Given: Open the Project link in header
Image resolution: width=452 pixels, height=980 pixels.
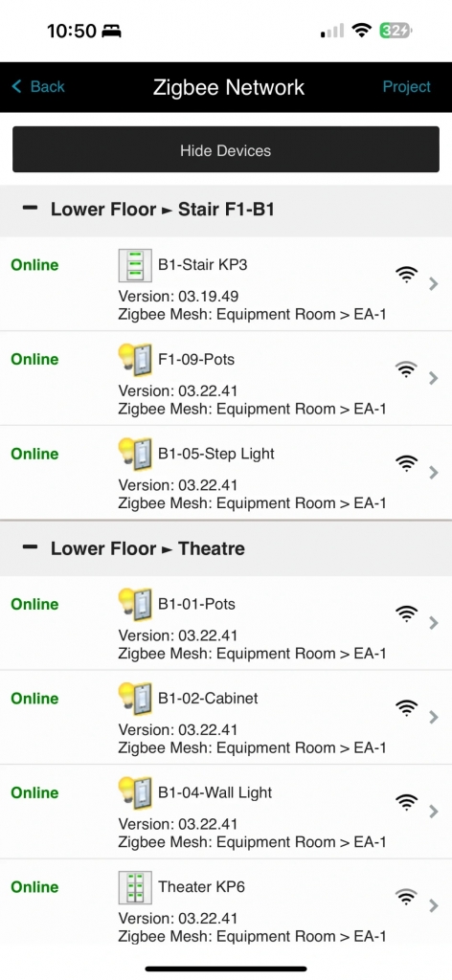Looking at the screenshot, I should click(x=407, y=87).
